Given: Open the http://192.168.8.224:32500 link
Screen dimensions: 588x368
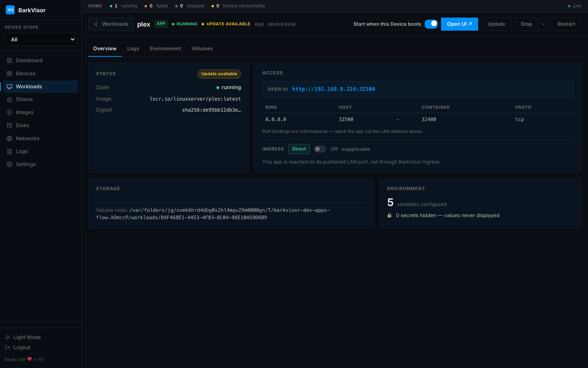Looking at the screenshot, I should click(x=333, y=89).
